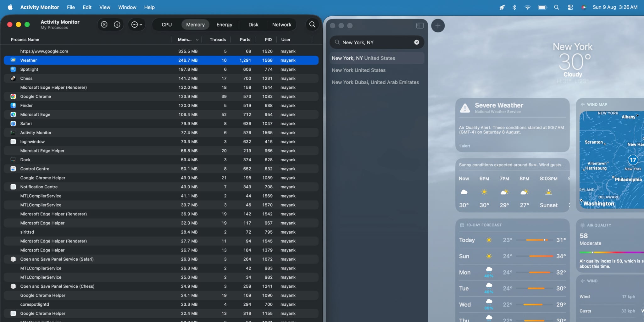Sort by the Process Name column header
The image size is (644, 322).
[x=25, y=40]
